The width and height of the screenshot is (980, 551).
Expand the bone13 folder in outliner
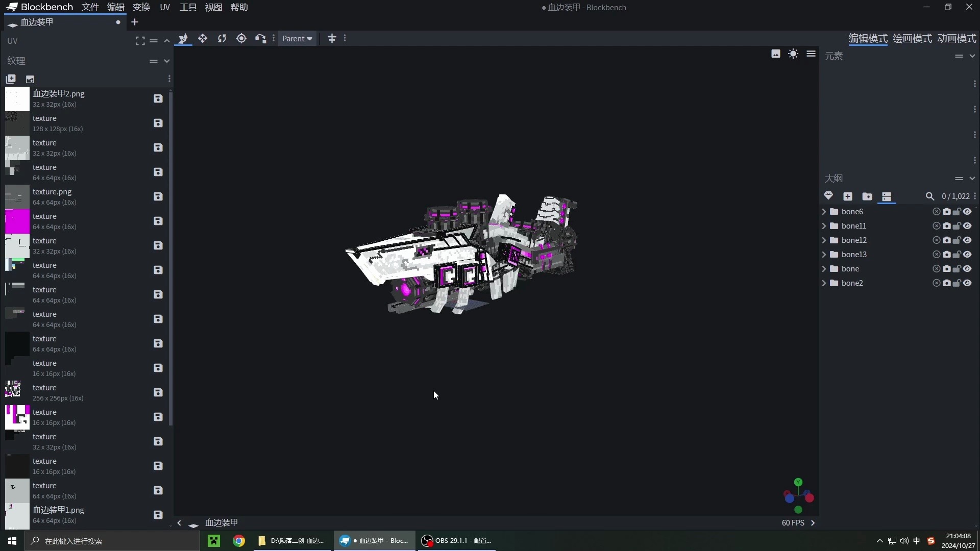coord(824,255)
